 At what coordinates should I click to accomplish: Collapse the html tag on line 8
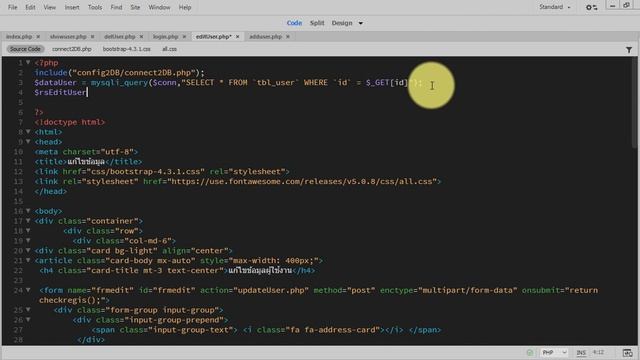click(x=28, y=131)
